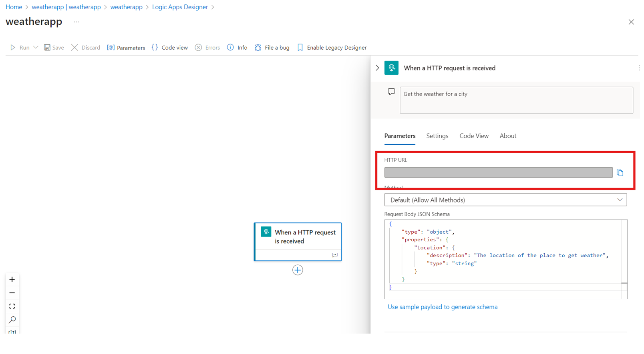Screen dimensions: 644x354
Task: Switch to Code view in toolbar
Action: coord(170,48)
